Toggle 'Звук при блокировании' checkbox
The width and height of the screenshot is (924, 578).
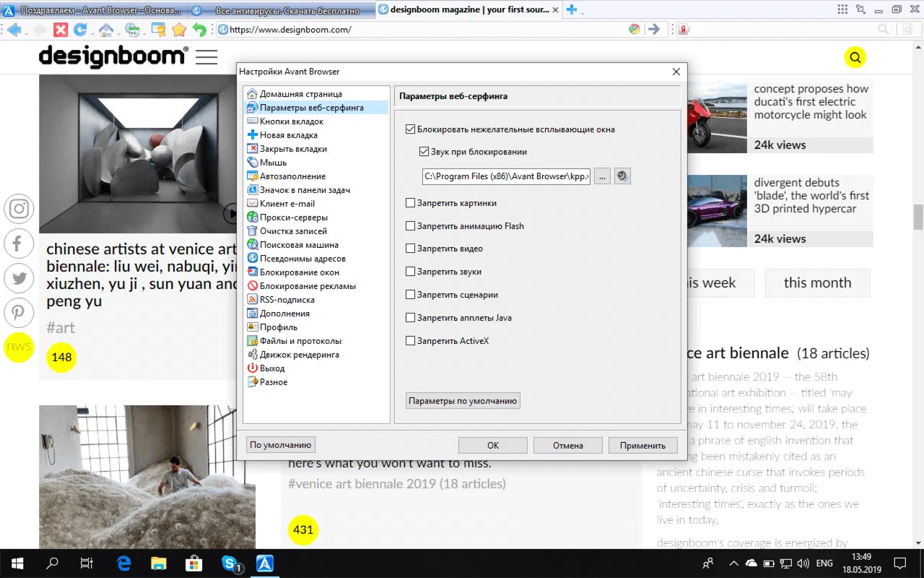(424, 152)
